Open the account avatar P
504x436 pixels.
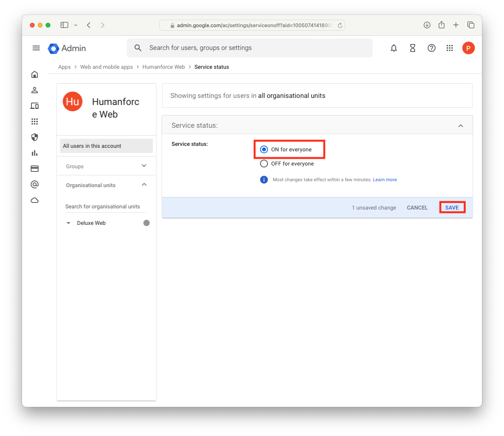click(x=468, y=48)
